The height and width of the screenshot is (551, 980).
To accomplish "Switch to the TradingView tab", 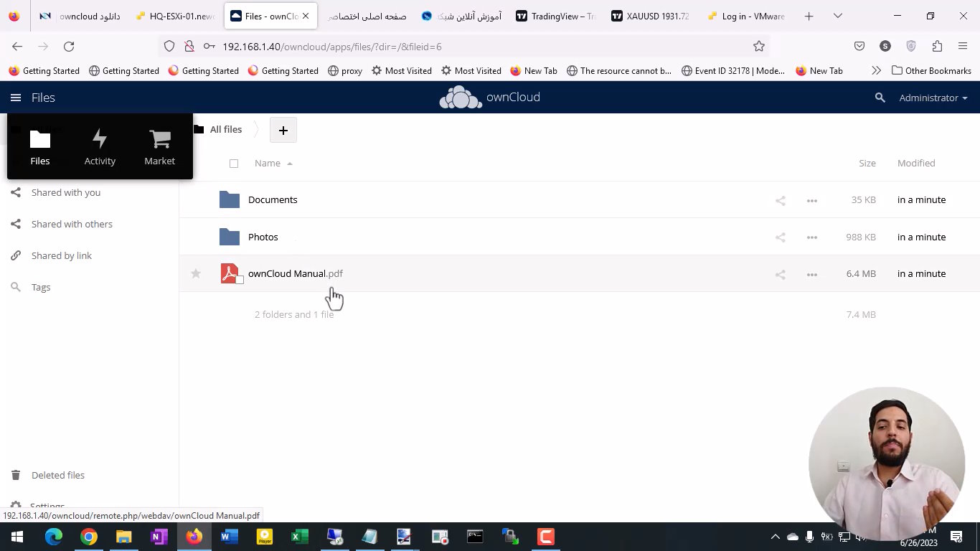I will point(557,16).
